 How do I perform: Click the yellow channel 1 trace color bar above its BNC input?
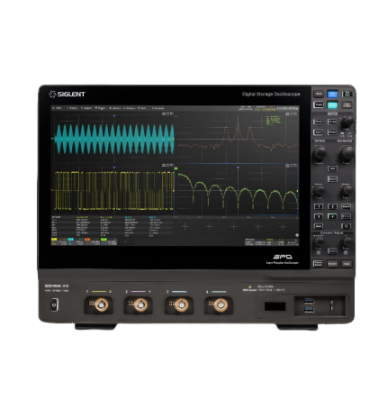(99, 291)
